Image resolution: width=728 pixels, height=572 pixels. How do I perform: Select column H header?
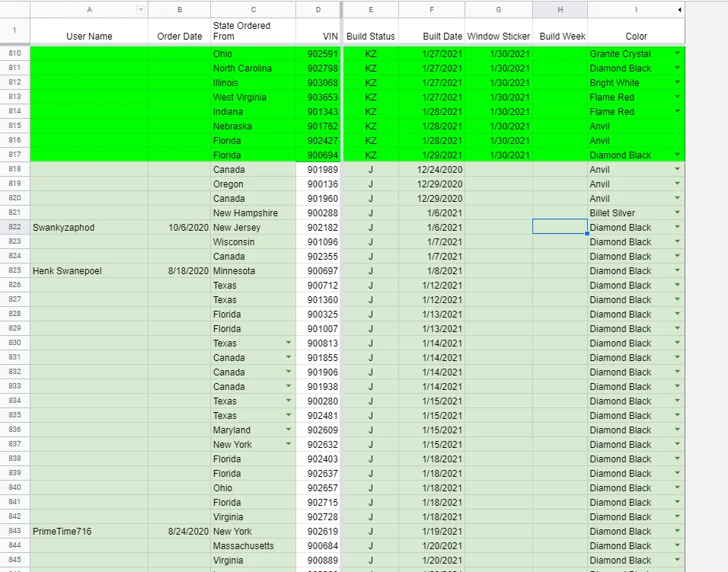pos(560,10)
